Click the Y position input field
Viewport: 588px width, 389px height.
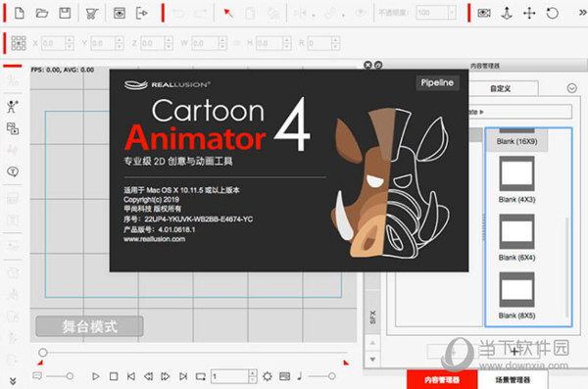coord(102,43)
